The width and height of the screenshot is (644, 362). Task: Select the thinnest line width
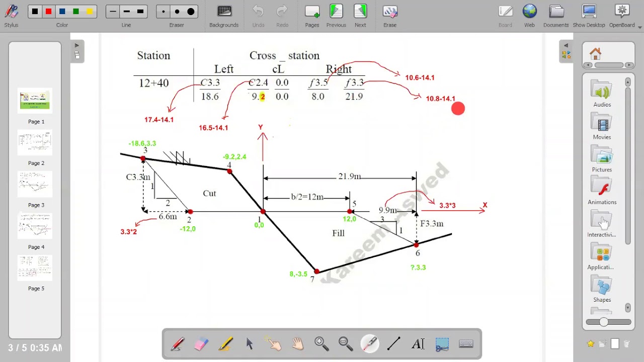(x=113, y=12)
